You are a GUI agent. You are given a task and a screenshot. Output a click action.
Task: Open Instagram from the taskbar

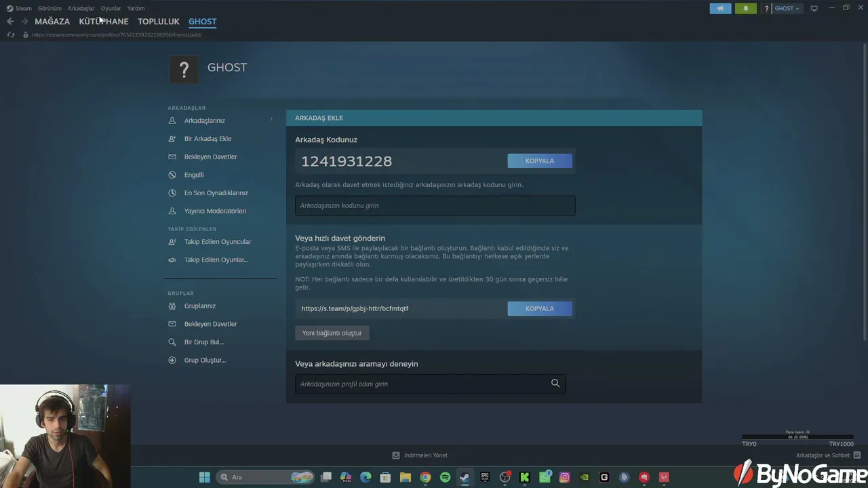click(x=564, y=477)
